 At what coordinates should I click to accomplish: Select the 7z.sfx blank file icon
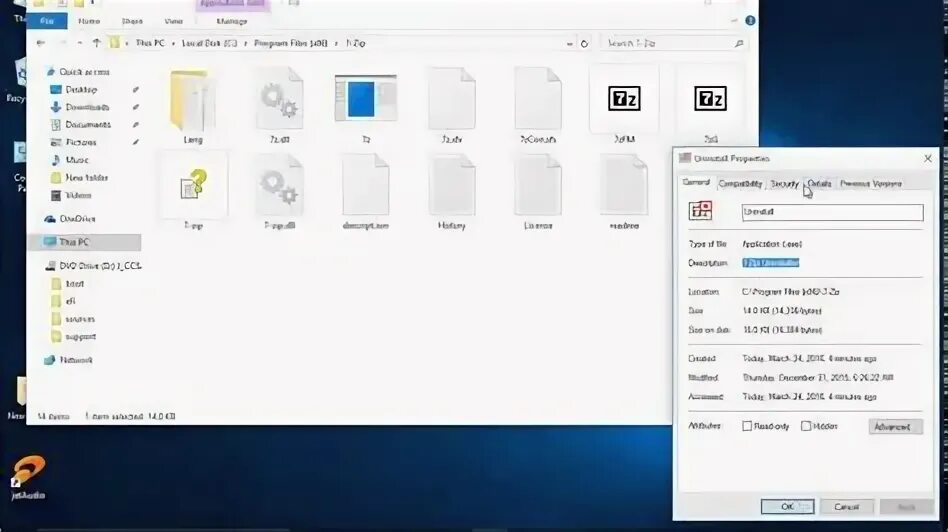click(452, 99)
